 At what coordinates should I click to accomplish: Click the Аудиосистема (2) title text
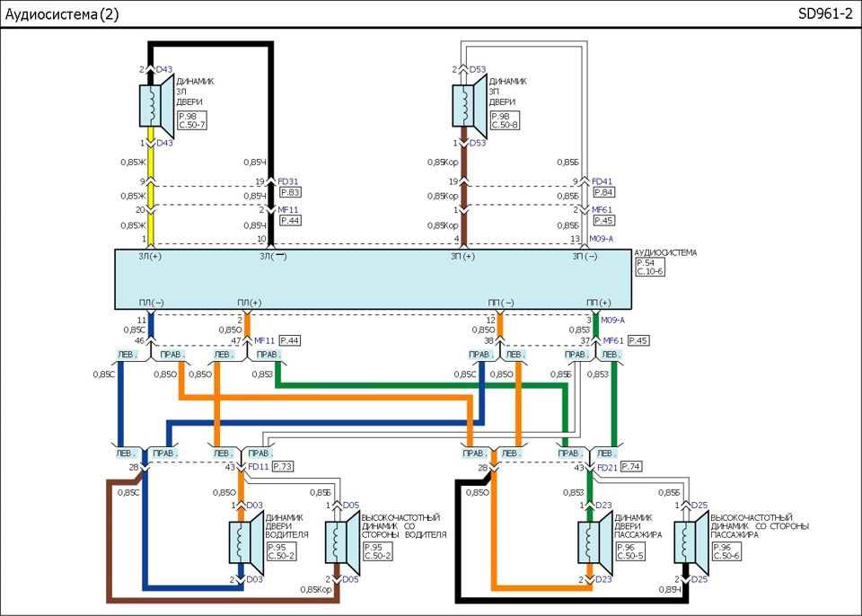tap(62, 13)
